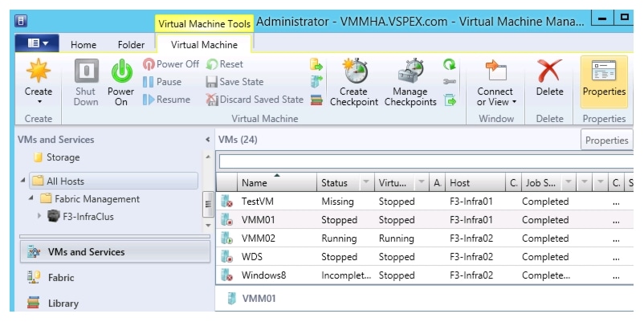Expand the F3-InfraClus tree node

point(39,216)
